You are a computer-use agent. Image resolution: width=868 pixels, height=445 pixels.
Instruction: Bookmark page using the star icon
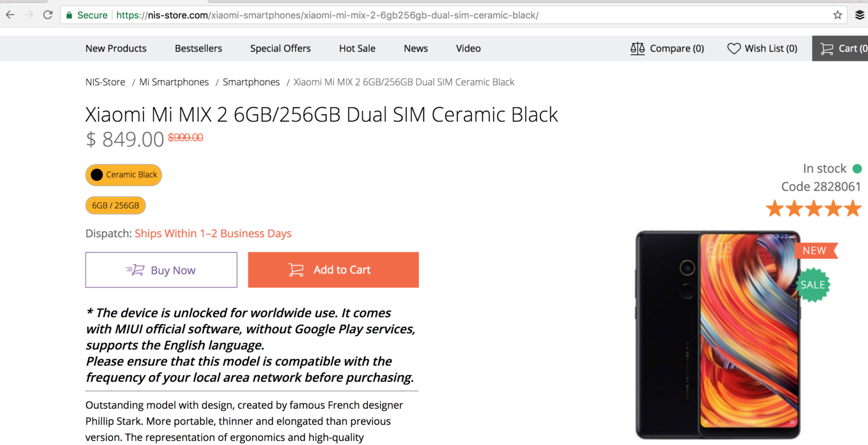(837, 15)
